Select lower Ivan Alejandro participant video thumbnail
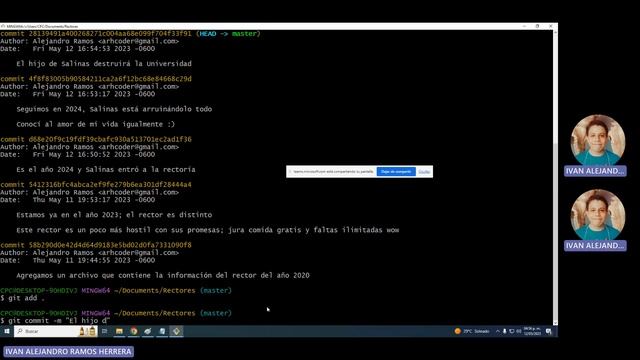Screen dimensions: 640x360 click(x=598, y=215)
